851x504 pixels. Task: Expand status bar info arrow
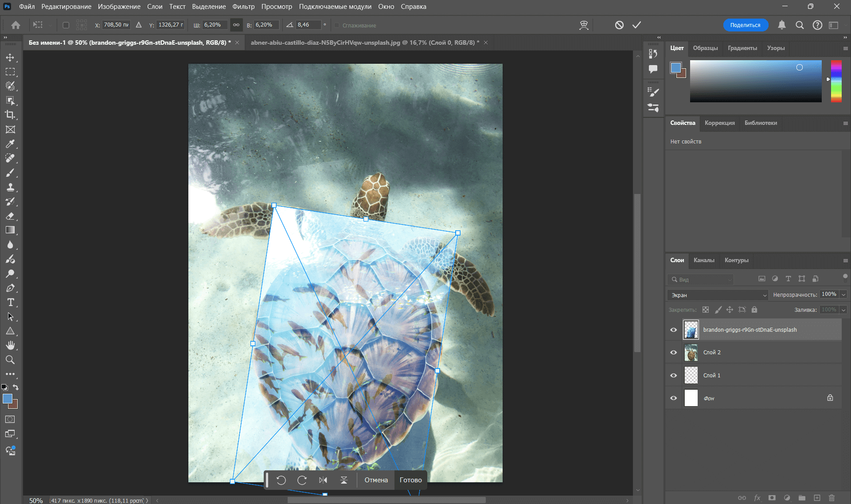tap(147, 500)
